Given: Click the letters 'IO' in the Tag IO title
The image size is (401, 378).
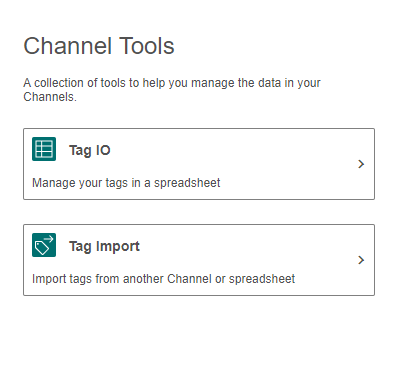Looking at the screenshot, I should (103, 150).
